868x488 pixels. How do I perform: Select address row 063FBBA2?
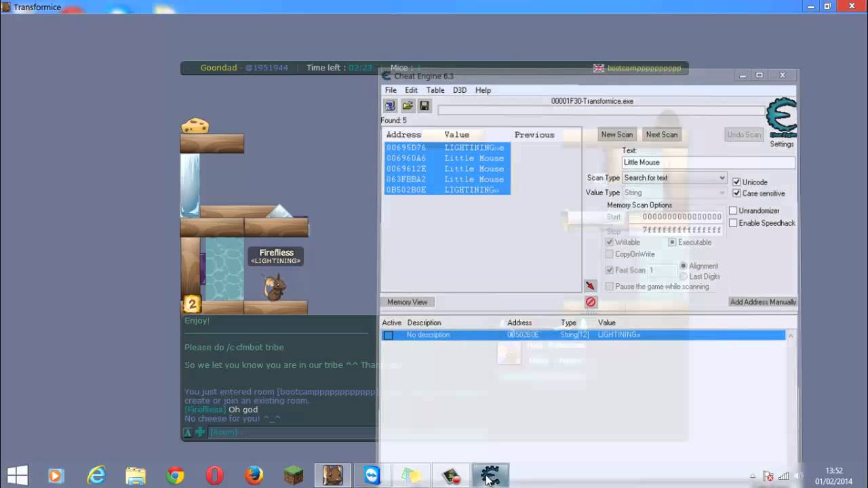448,180
